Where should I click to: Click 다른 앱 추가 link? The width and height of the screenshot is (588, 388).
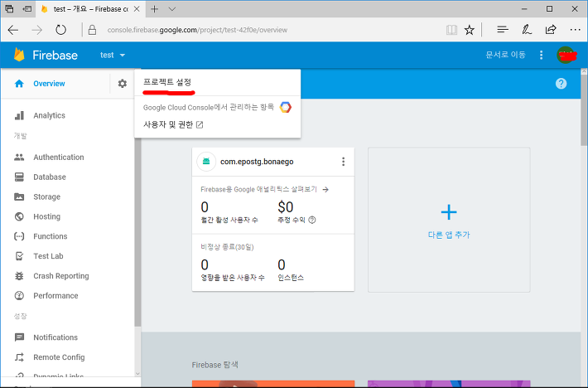coord(449,235)
